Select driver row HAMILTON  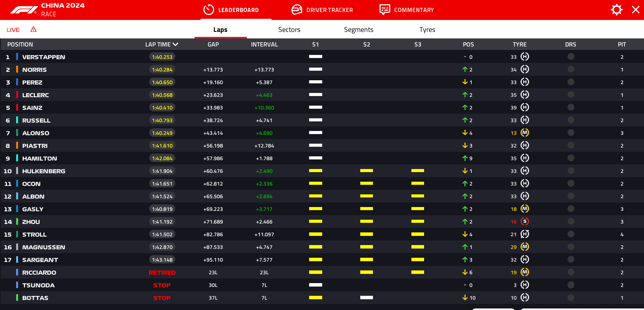coord(322,158)
